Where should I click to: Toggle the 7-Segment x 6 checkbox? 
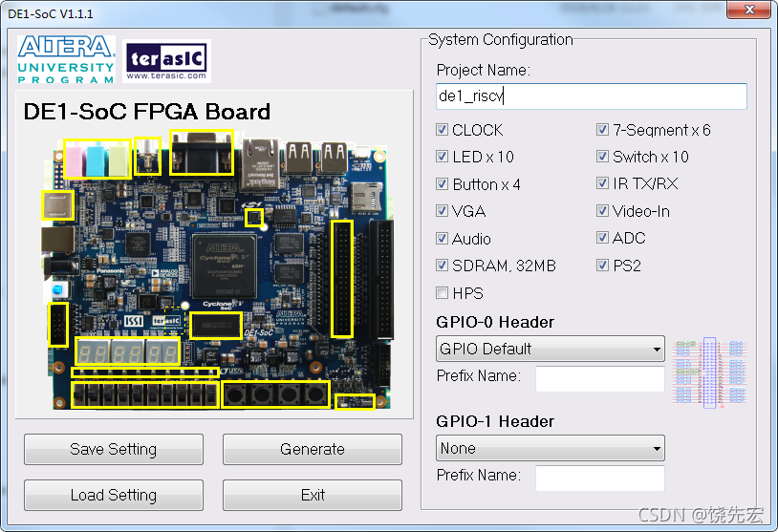pyautogui.click(x=602, y=130)
